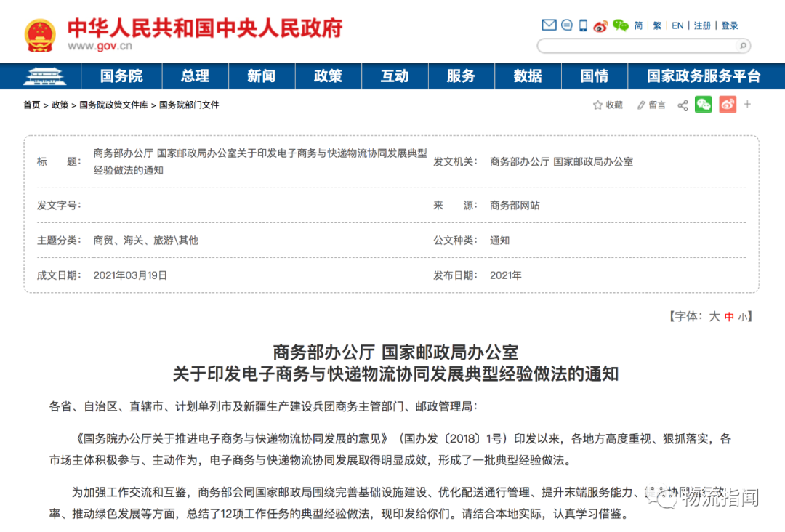Open the 服务 nav menu
Viewport: 785px width, 532px height.
pos(462,76)
